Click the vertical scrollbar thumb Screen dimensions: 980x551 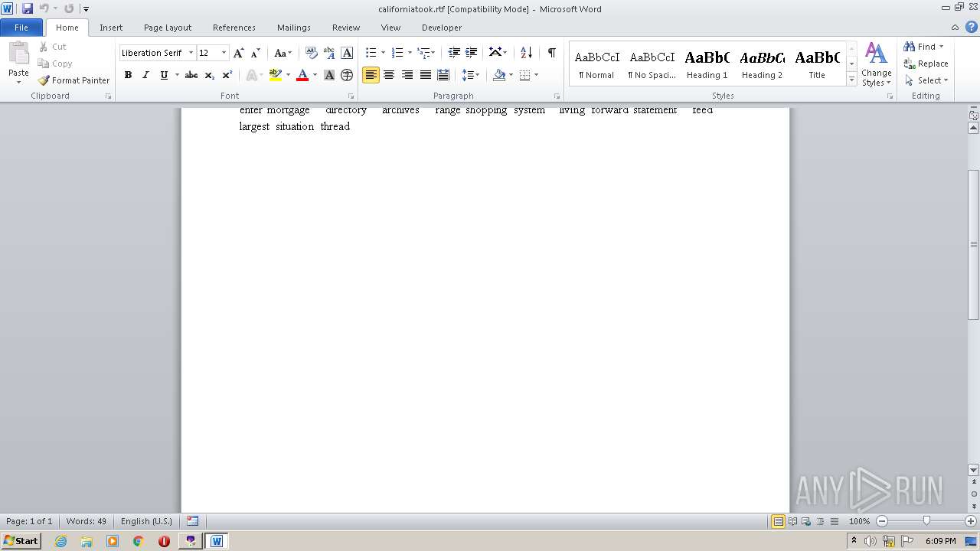tap(974, 244)
